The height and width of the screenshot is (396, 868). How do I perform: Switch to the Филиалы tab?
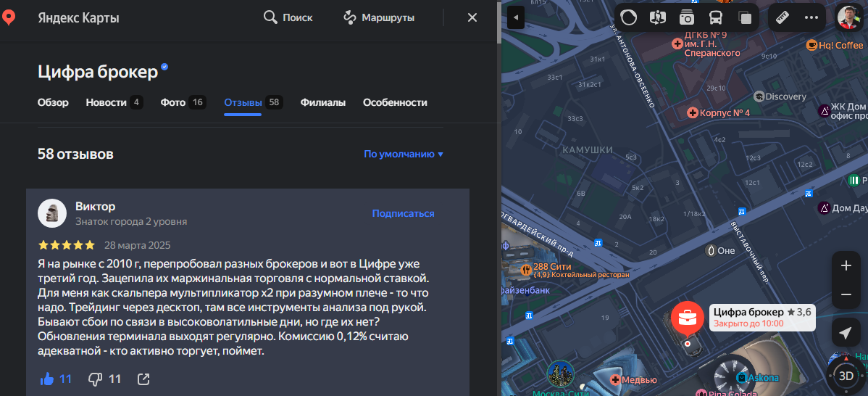click(322, 102)
